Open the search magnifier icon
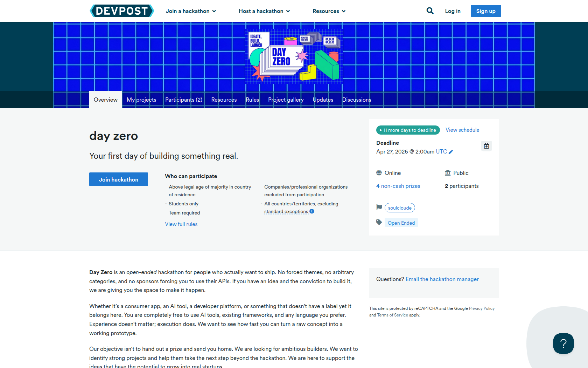Viewport: 588px width, 368px height. [x=430, y=11]
